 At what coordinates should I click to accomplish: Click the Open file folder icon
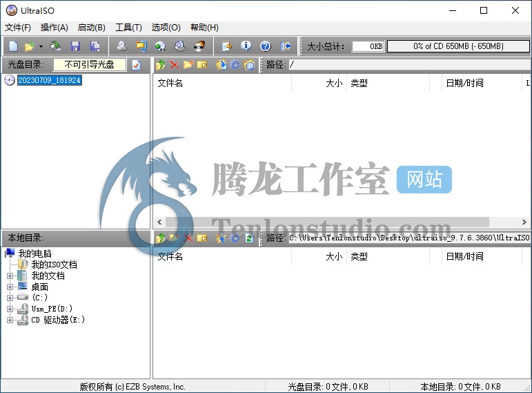(30, 46)
